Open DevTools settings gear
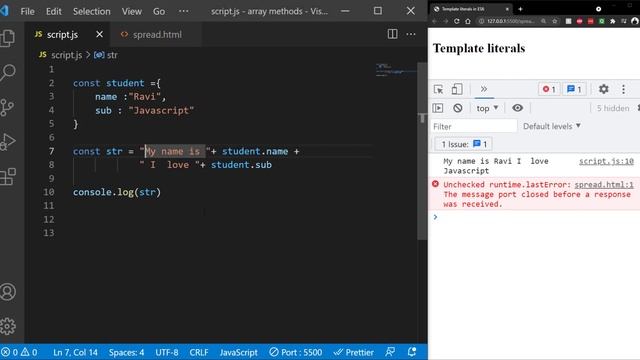The height and width of the screenshot is (360, 640). (603, 89)
